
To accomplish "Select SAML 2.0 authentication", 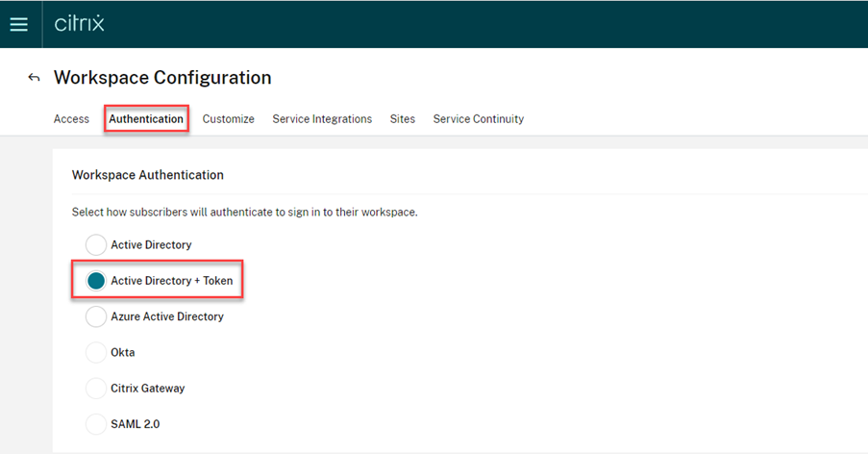I will (x=96, y=424).
